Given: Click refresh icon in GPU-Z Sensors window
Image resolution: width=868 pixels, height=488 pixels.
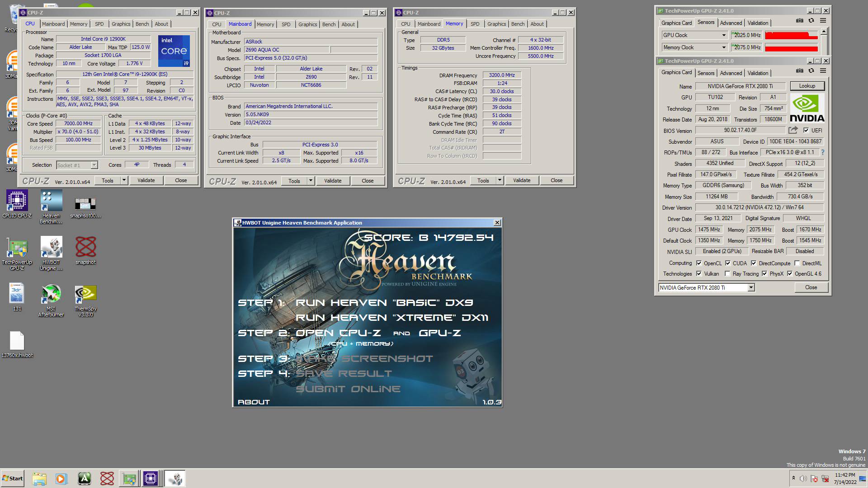Looking at the screenshot, I should tap(811, 21).
